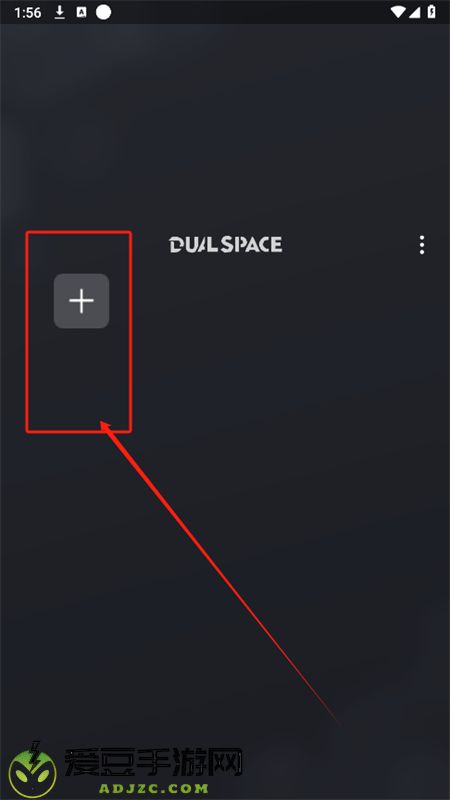Open the ADJZC.COM watermark link

(x=154, y=789)
